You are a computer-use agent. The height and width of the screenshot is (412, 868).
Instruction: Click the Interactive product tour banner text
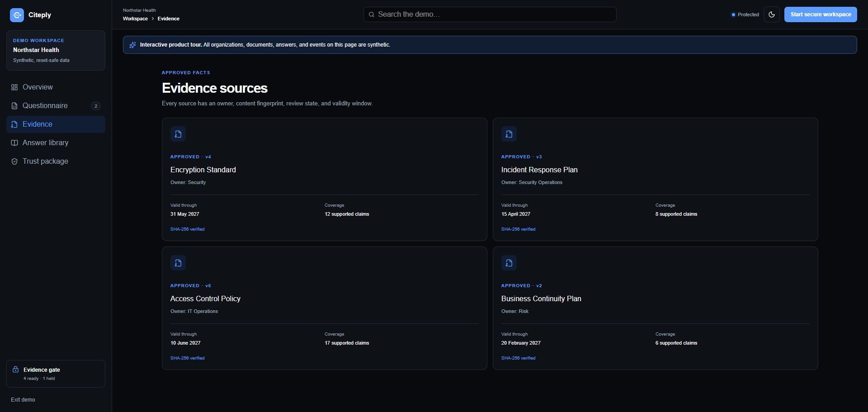coord(265,45)
